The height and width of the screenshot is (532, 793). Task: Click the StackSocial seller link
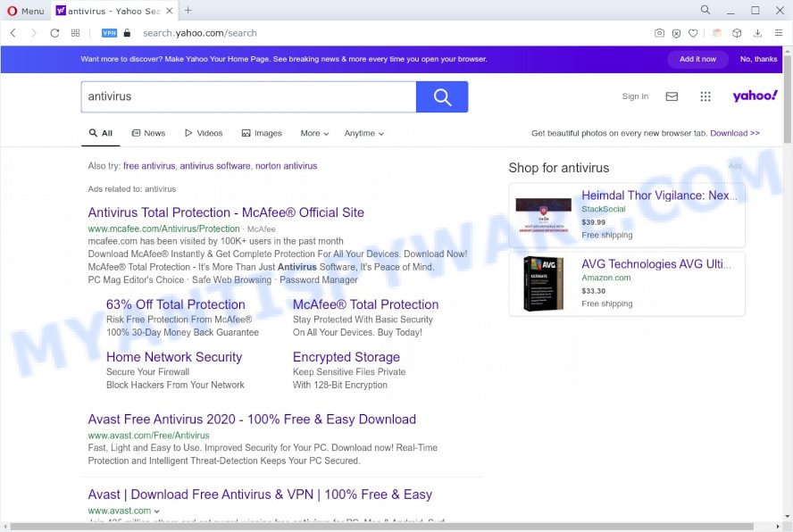(604, 209)
